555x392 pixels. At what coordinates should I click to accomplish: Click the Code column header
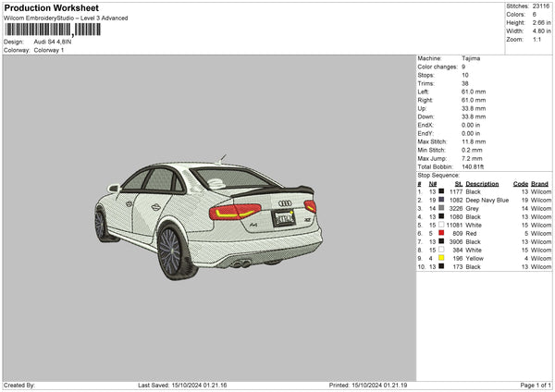[521, 184]
